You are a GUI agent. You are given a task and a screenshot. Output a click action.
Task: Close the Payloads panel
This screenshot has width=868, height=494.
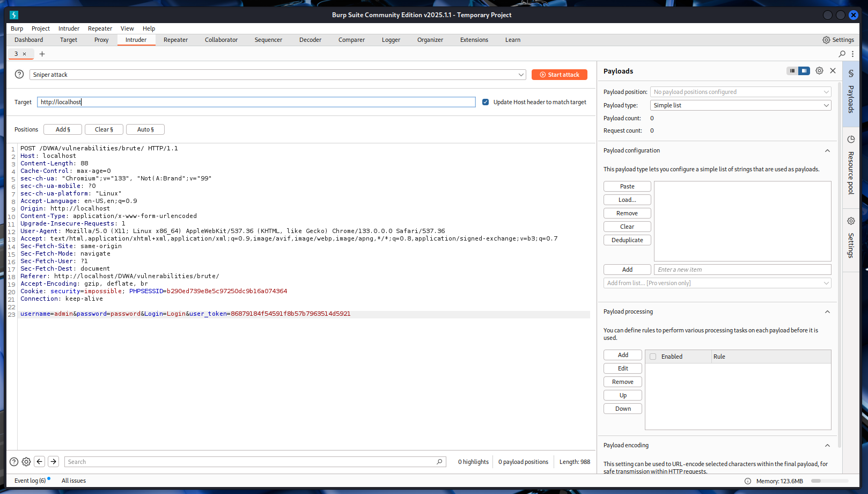tap(833, 71)
